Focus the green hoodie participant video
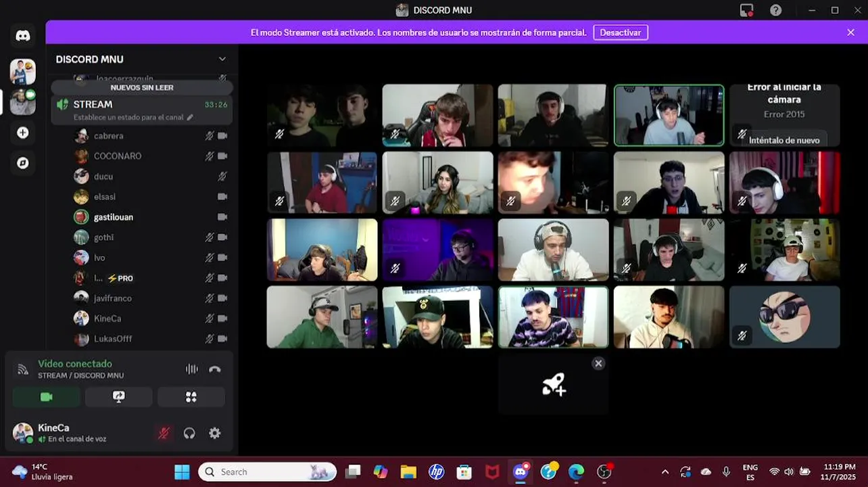The image size is (868, 487). pos(322,317)
